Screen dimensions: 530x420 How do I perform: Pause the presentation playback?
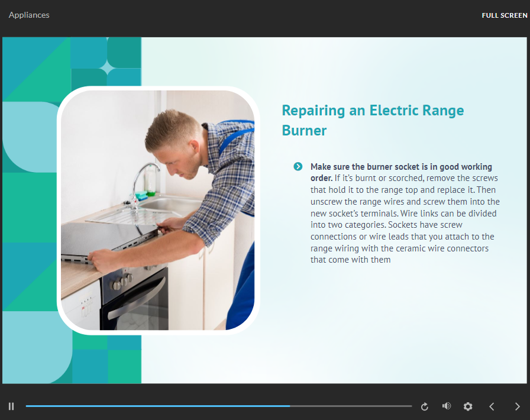point(11,406)
